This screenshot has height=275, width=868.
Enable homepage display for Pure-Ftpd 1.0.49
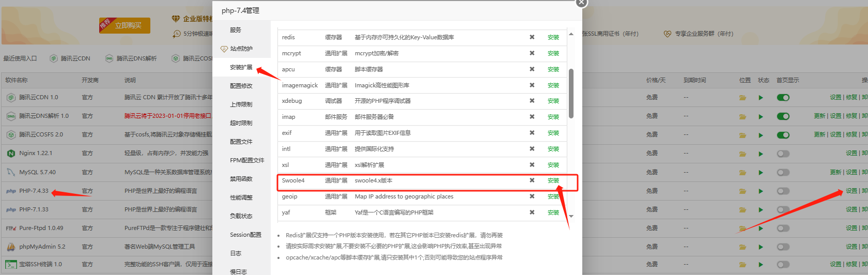pyautogui.click(x=783, y=228)
